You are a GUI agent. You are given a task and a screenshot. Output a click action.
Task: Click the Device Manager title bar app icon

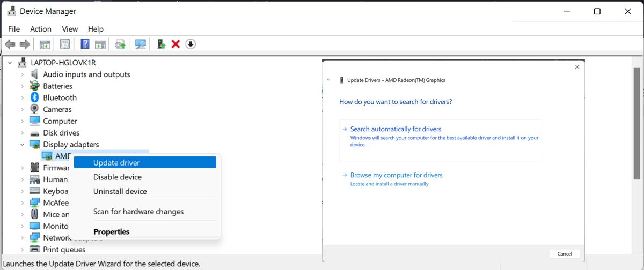click(11, 11)
